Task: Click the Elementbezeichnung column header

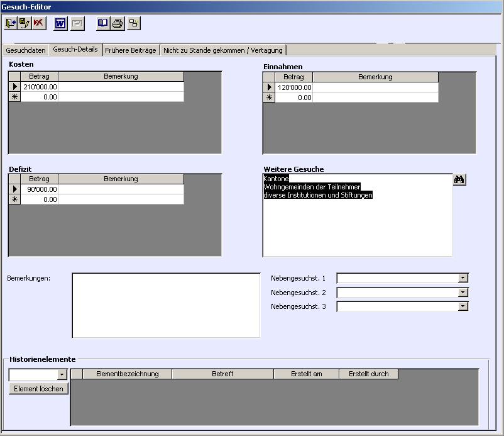Action: pyautogui.click(x=128, y=374)
